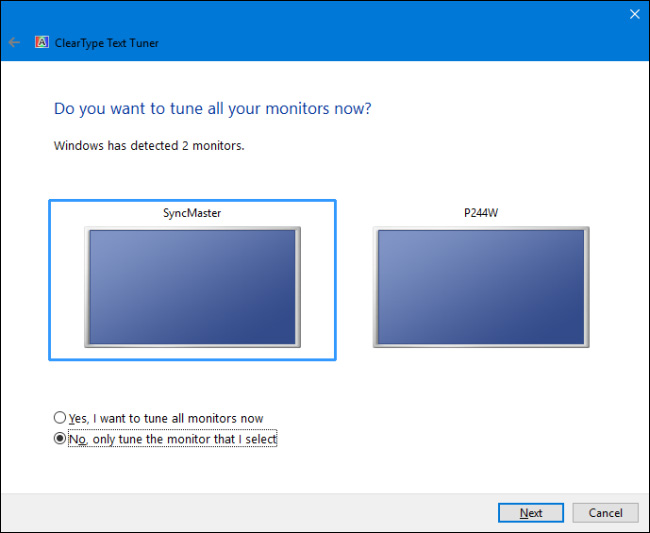Click the 'Do you want to tune' heading
This screenshot has height=533, width=650.
218,108
